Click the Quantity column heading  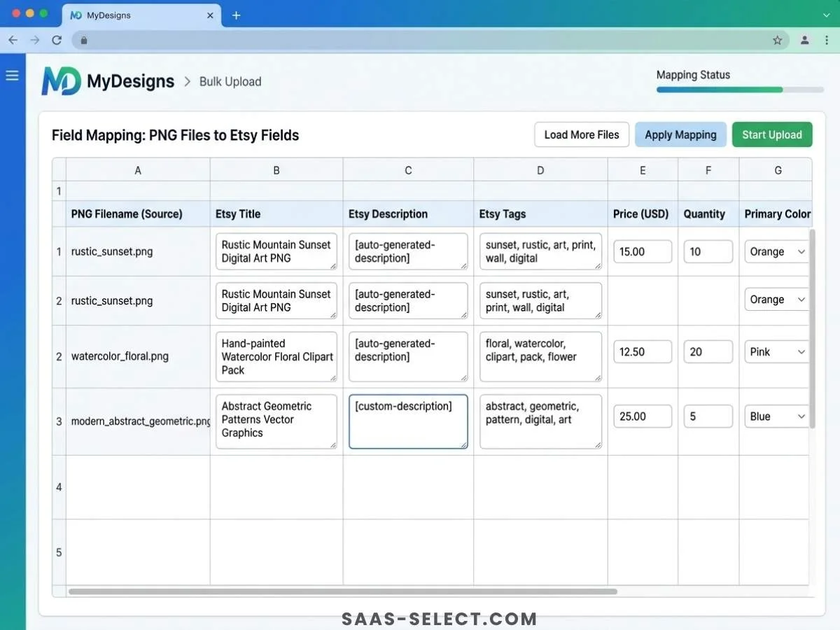pyautogui.click(x=704, y=214)
